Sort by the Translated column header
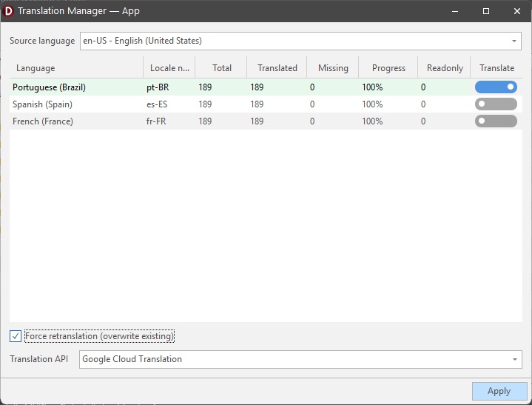 coord(277,68)
